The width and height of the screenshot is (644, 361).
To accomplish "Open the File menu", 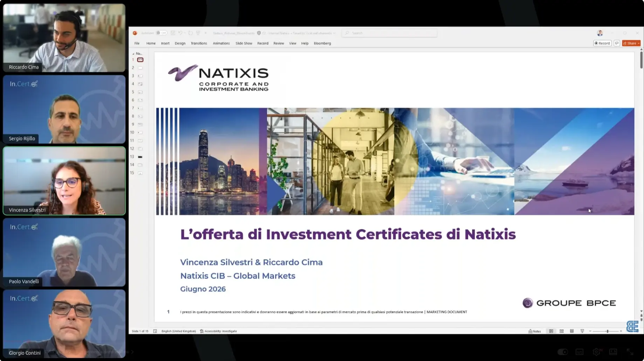I will tap(137, 43).
